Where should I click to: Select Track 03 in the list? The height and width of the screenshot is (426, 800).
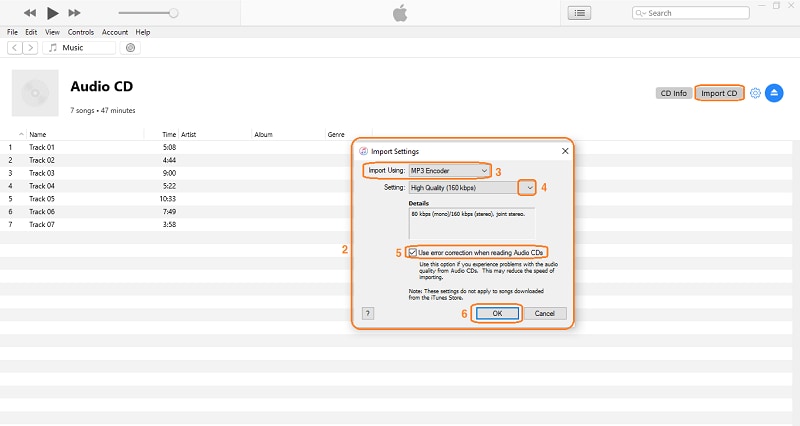[42, 173]
